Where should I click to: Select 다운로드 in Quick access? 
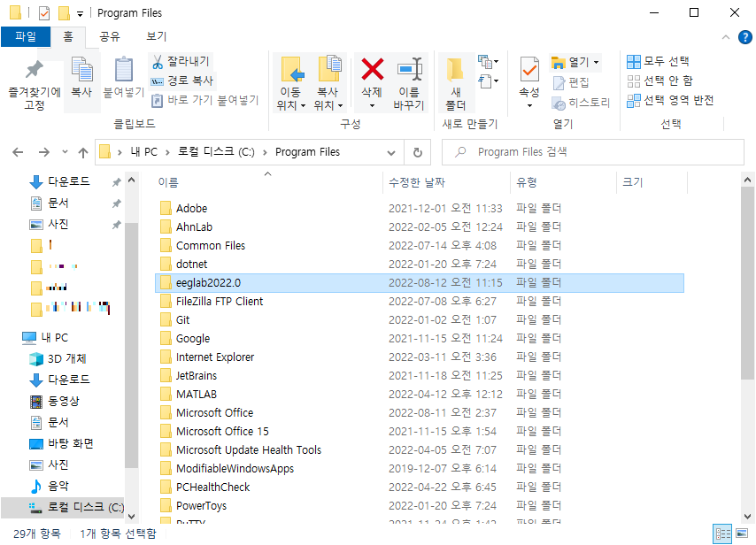click(68, 181)
